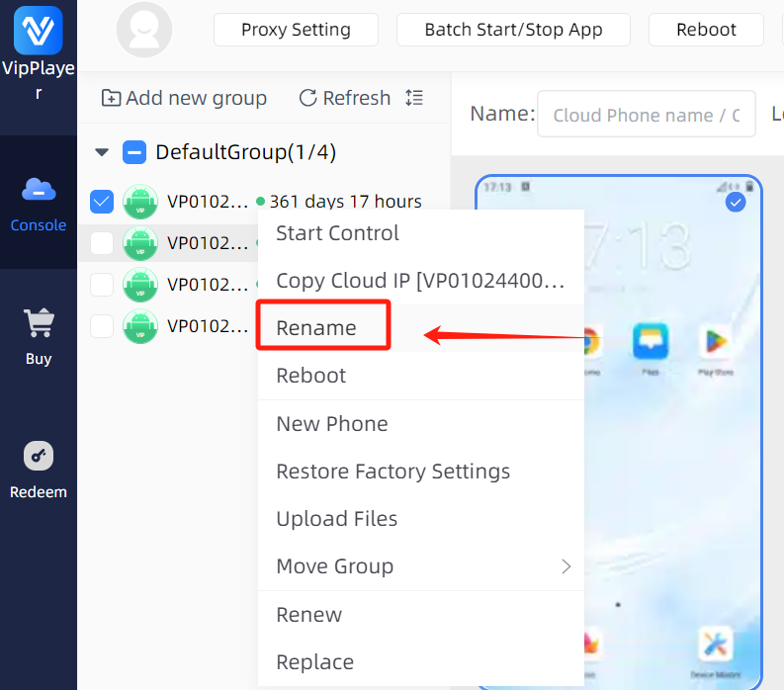Open the Console section in sidebar
This screenshot has height=690, width=784.
[x=39, y=203]
